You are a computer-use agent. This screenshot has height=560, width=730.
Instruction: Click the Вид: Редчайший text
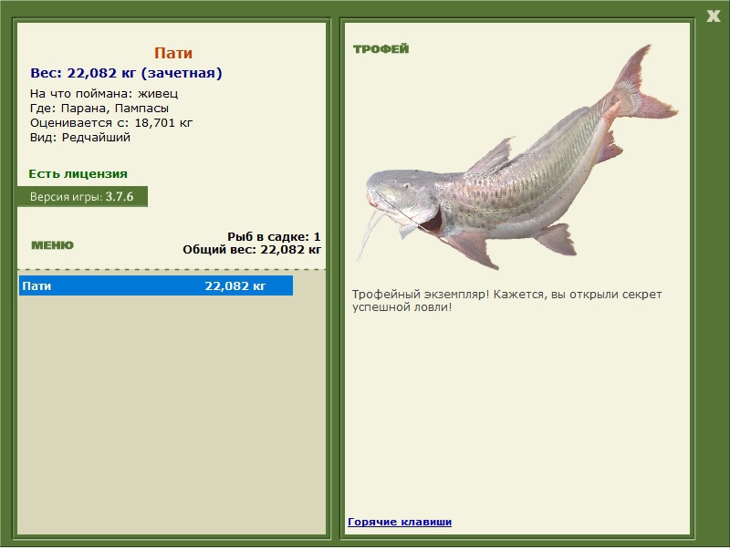pos(80,138)
